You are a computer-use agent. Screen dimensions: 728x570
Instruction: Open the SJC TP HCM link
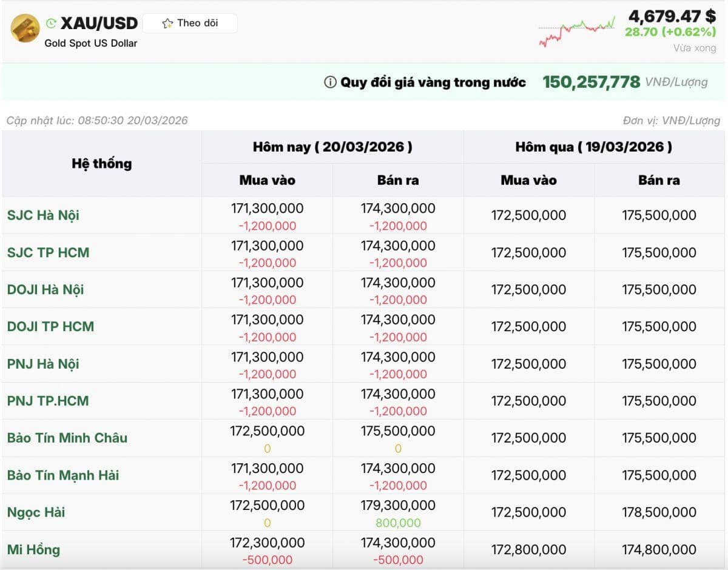coord(48,252)
